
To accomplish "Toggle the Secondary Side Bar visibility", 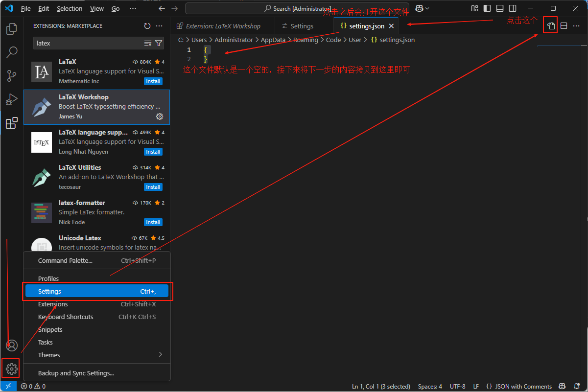I will click(513, 8).
